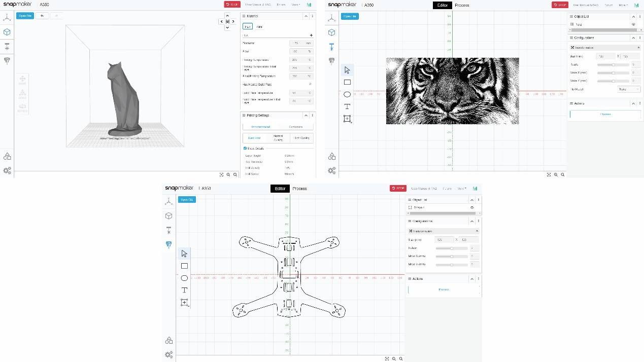
Task: Click the Process action button in the drone frame window
Action: pyautogui.click(x=444, y=290)
